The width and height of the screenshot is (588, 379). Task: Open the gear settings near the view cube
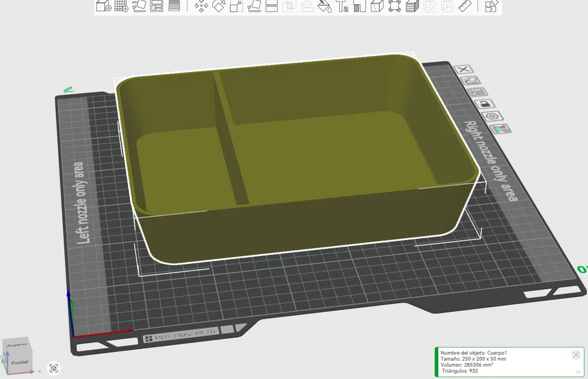click(x=54, y=368)
